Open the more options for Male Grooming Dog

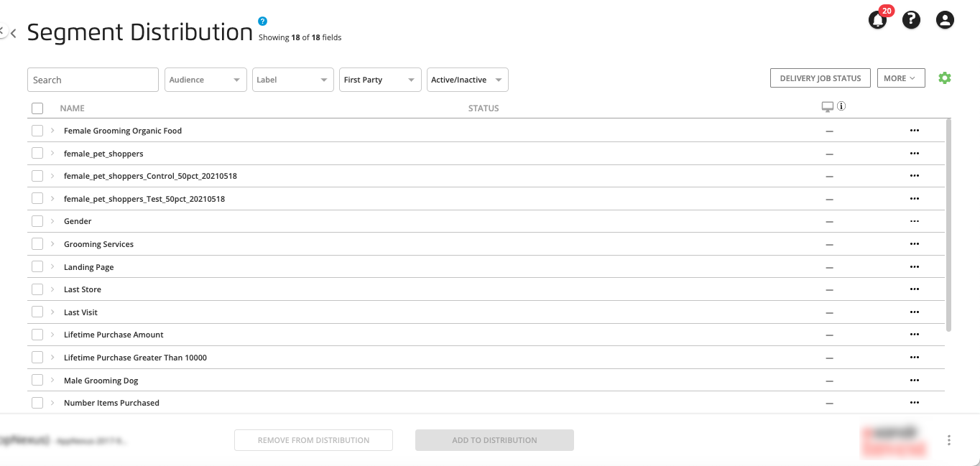[x=915, y=381]
